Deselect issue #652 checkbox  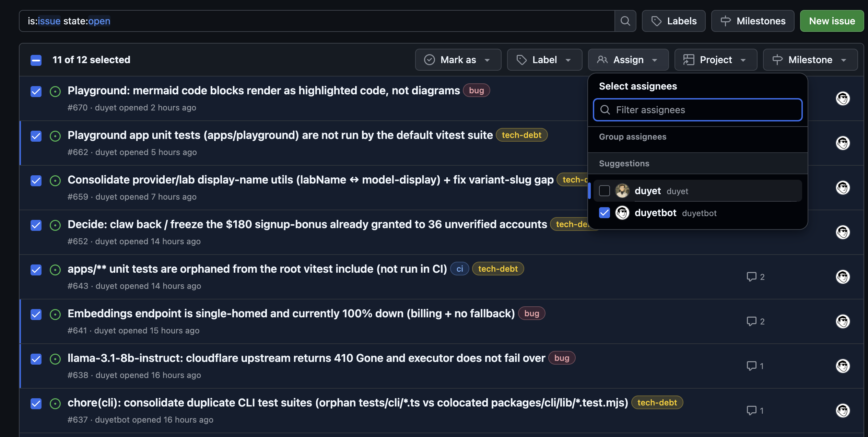click(x=36, y=225)
